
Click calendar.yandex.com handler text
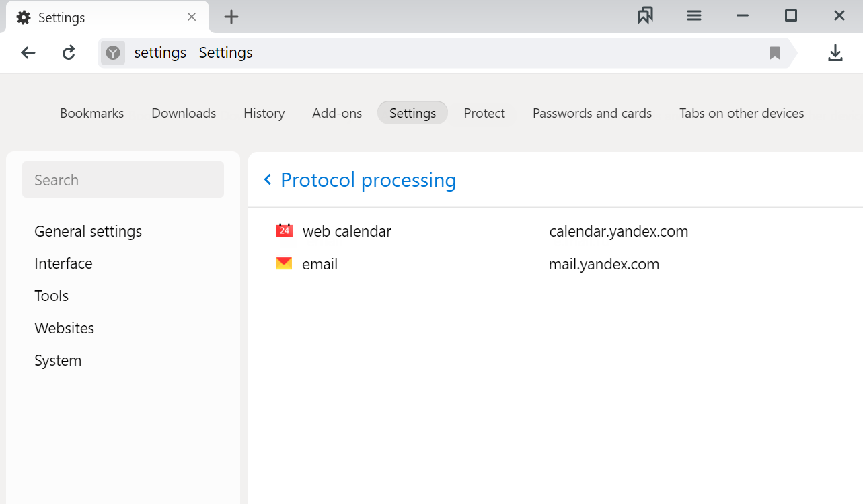[619, 231]
